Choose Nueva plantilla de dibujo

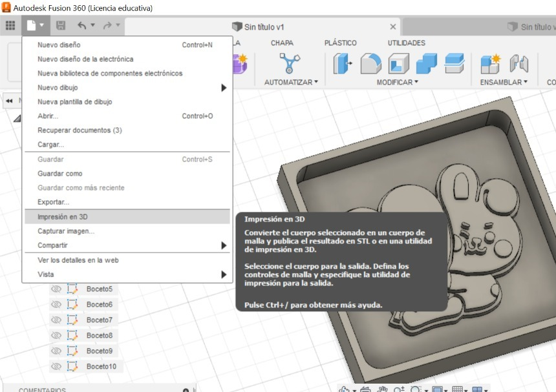pyautogui.click(x=127, y=101)
